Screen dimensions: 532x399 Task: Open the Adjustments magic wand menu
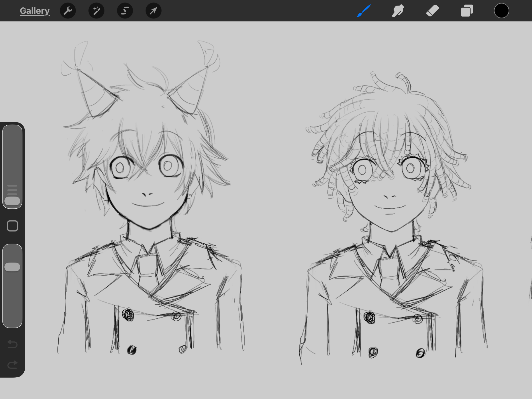point(96,11)
